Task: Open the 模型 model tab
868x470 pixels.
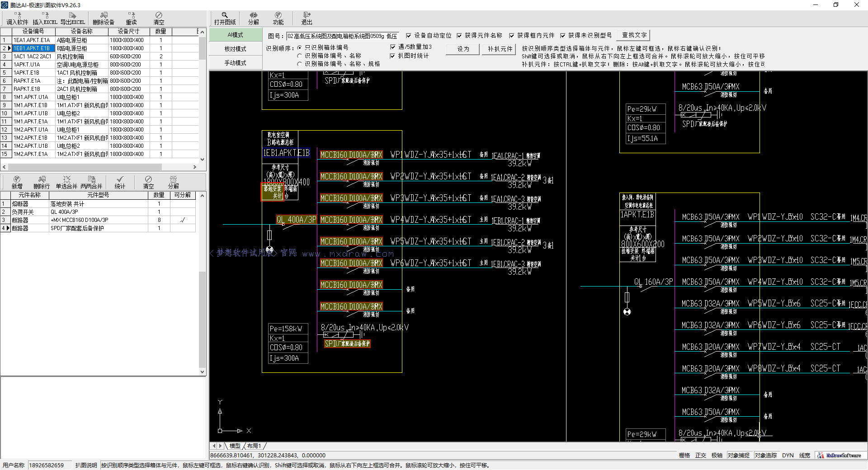Action: tap(235, 446)
